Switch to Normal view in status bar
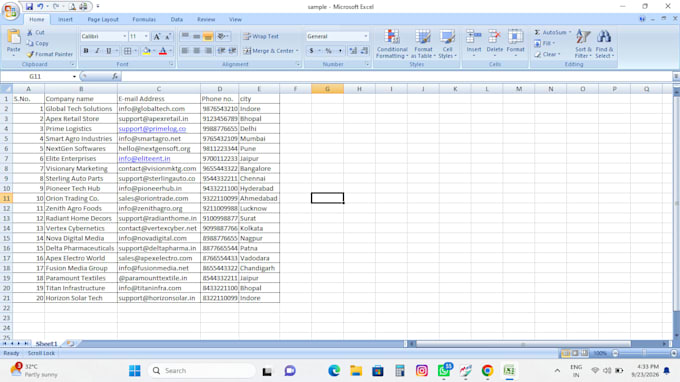680x382 pixels. (x=566, y=353)
